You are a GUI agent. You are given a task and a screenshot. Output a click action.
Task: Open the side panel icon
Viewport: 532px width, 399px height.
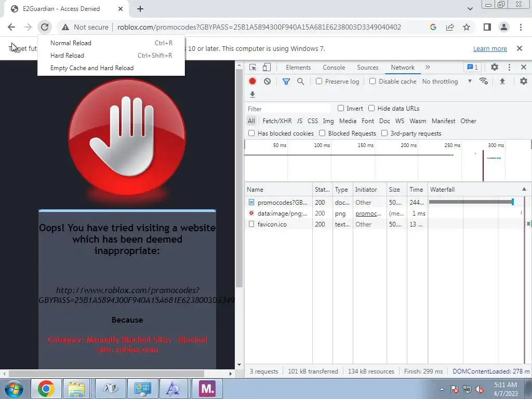coord(487,27)
